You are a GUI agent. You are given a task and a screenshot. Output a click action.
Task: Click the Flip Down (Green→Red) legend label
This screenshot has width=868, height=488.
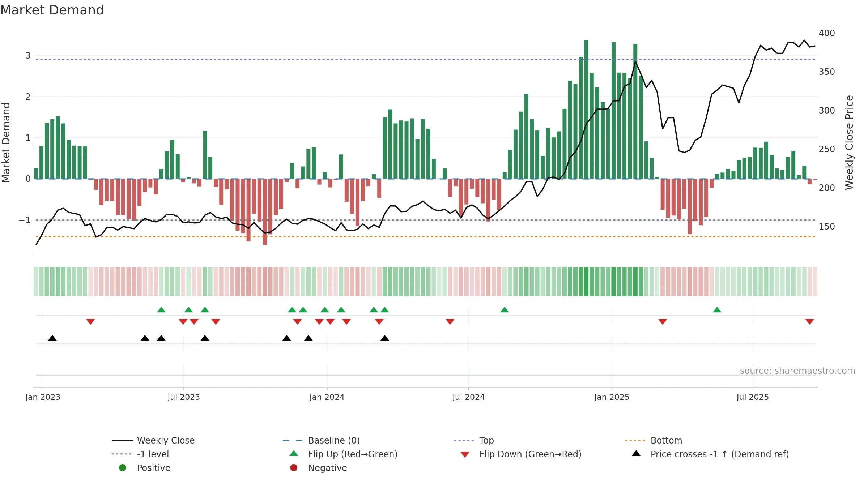530,454
